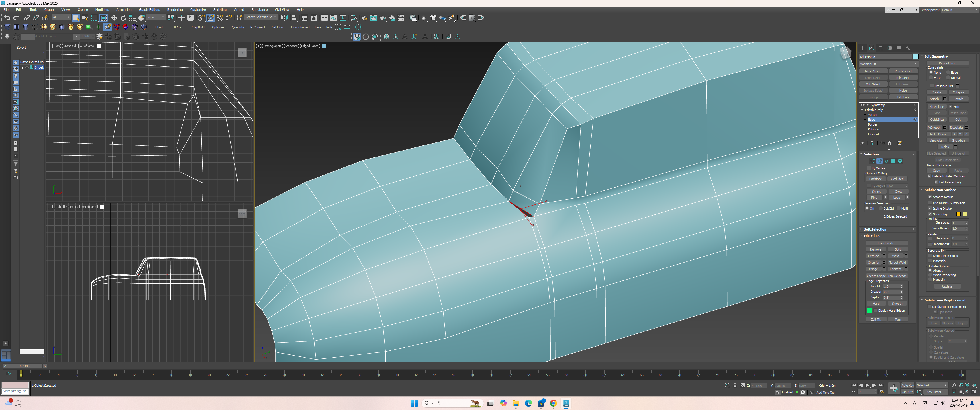Collapse the Edit Geometry rollout

tap(936, 56)
